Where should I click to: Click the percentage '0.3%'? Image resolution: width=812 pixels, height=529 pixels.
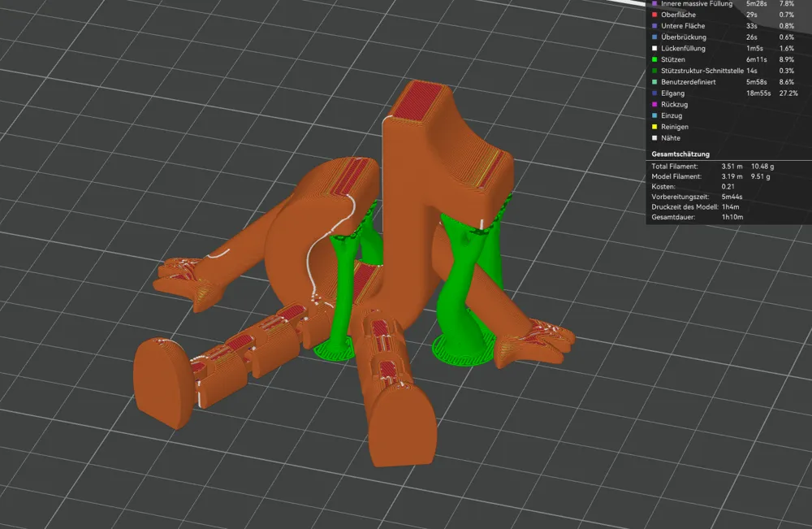[x=787, y=71]
